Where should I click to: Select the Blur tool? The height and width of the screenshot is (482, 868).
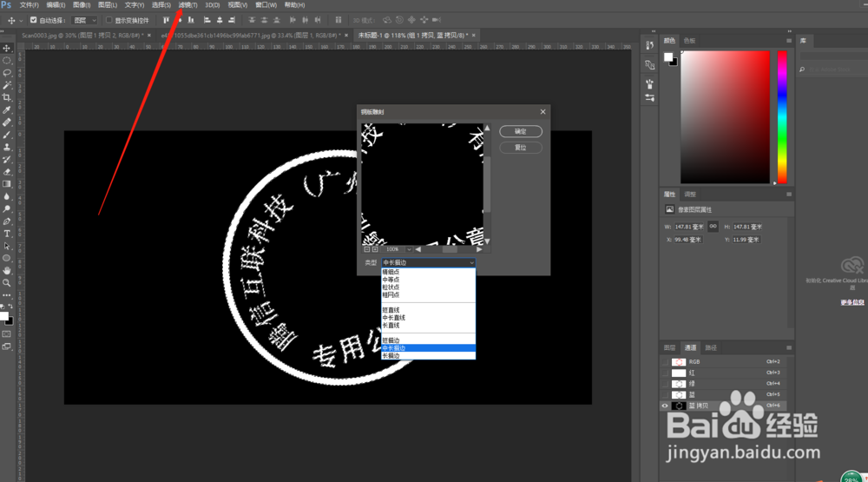7,196
